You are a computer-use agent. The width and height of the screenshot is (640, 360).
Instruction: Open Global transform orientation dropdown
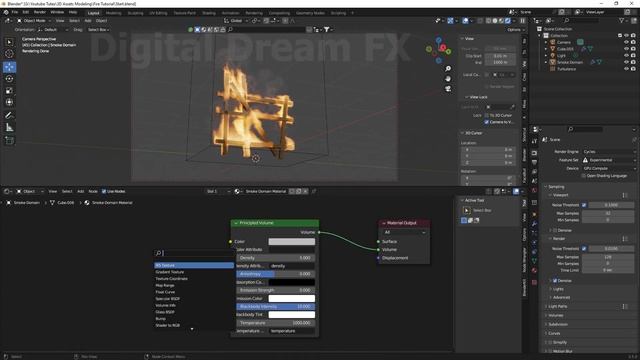(x=236, y=20)
